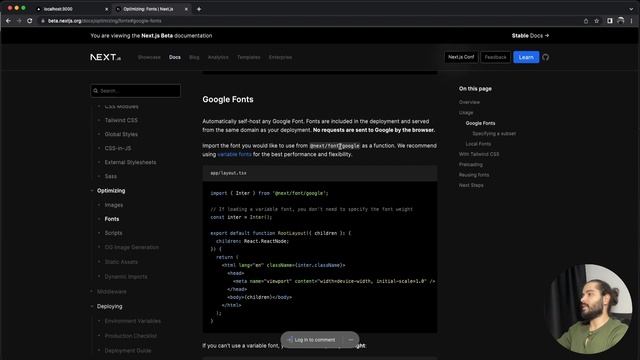Jump to Next Steps in On this page
Image resolution: width=640 pixels, height=360 pixels.
point(471,185)
